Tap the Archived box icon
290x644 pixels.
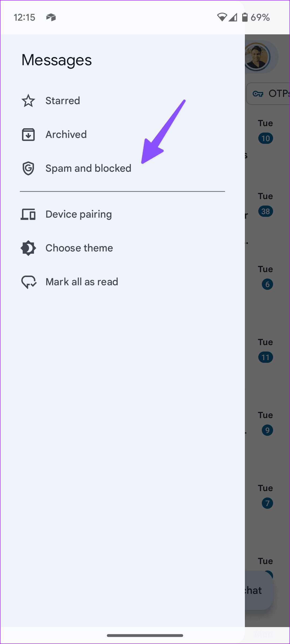[28, 134]
